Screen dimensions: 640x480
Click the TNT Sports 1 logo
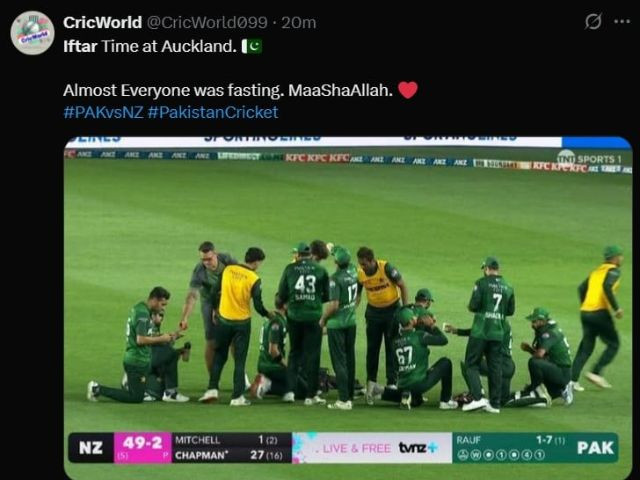coord(590,158)
